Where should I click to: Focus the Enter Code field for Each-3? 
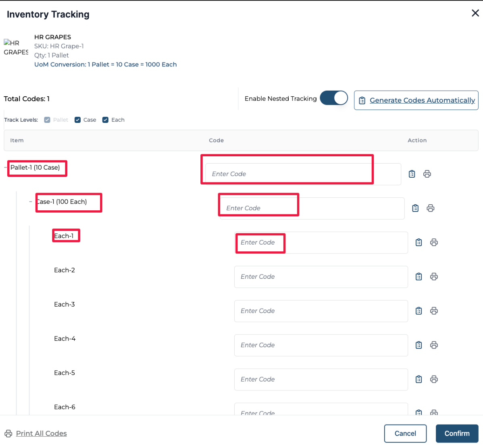coord(321,311)
